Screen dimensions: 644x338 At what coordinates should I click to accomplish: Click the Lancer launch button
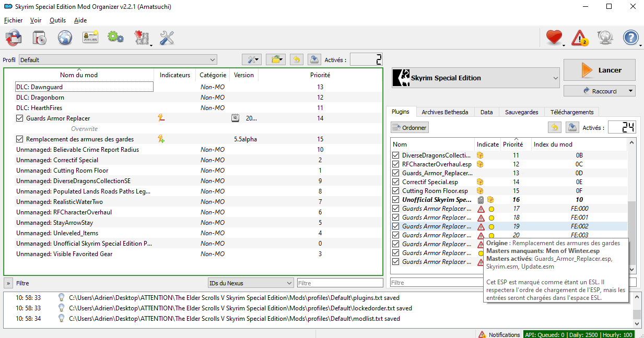600,70
